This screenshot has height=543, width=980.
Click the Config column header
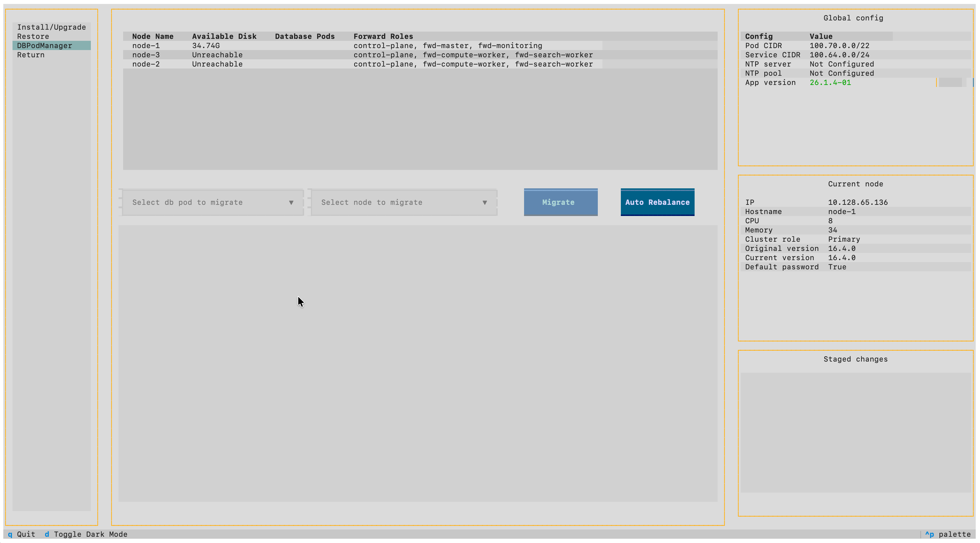[x=758, y=36]
